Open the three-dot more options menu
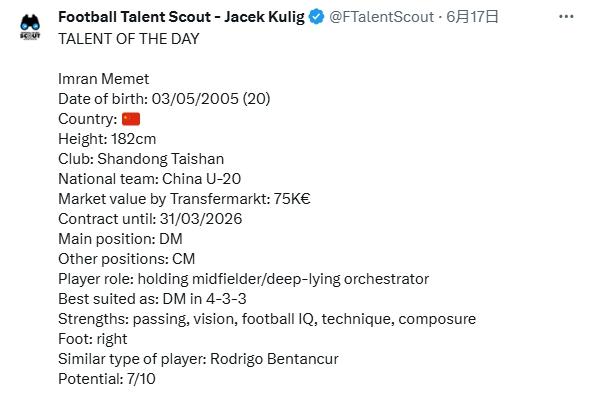Image resolution: width=591 pixels, height=401 pixels. (x=566, y=17)
